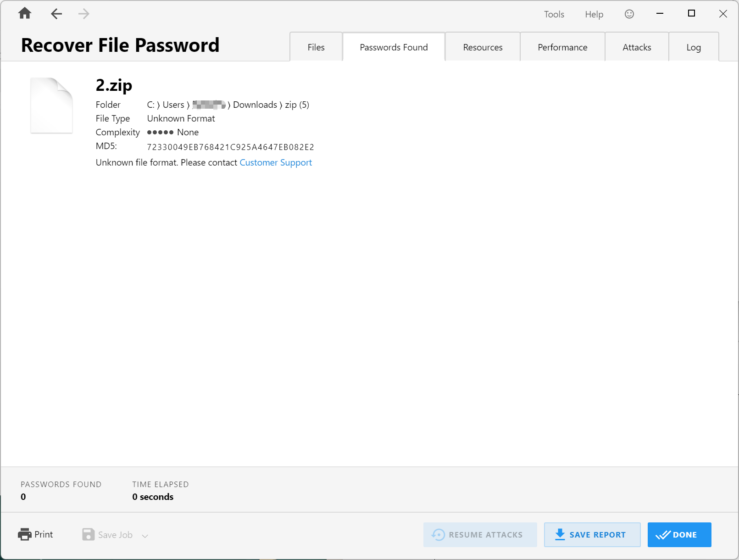View the Log tab
This screenshot has width=739, height=560.
tap(693, 47)
